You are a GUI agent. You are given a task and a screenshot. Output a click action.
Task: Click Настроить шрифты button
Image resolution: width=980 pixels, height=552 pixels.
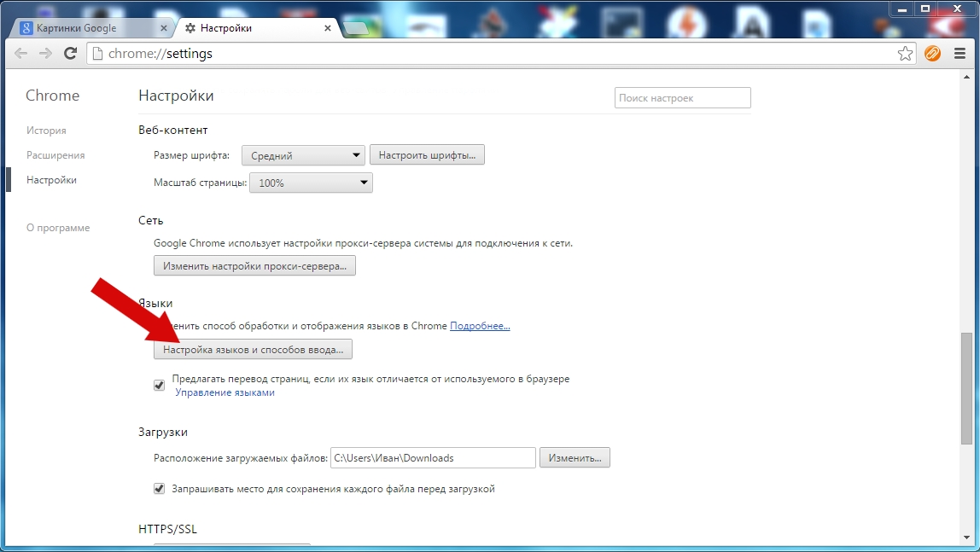427,155
